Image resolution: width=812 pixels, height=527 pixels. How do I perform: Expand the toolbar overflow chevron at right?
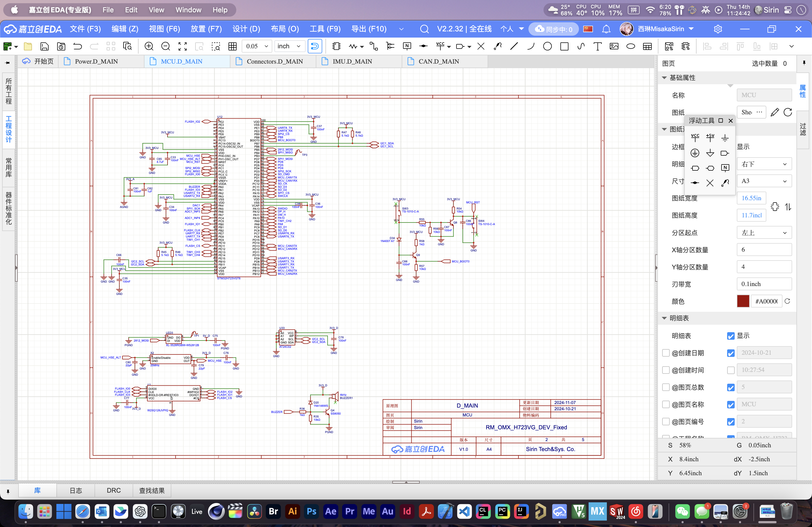792,46
